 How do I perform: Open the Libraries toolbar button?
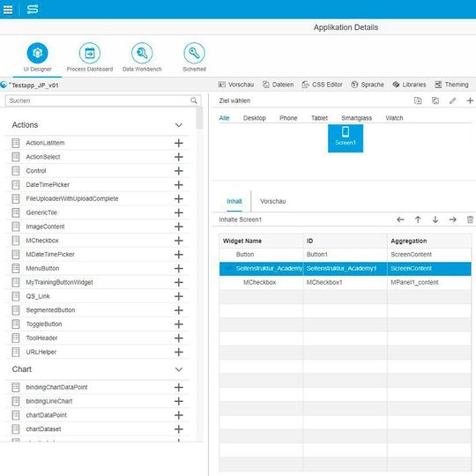click(x=409, y=85)
